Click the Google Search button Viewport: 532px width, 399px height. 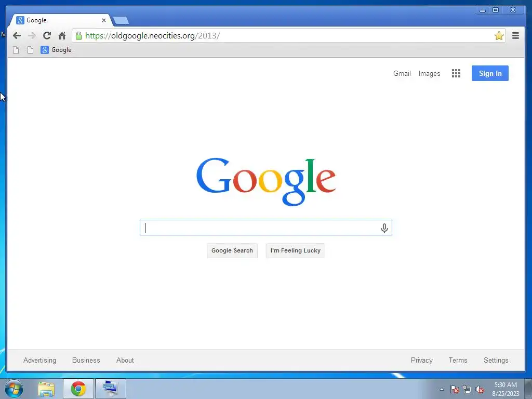(x=232, y=250)
